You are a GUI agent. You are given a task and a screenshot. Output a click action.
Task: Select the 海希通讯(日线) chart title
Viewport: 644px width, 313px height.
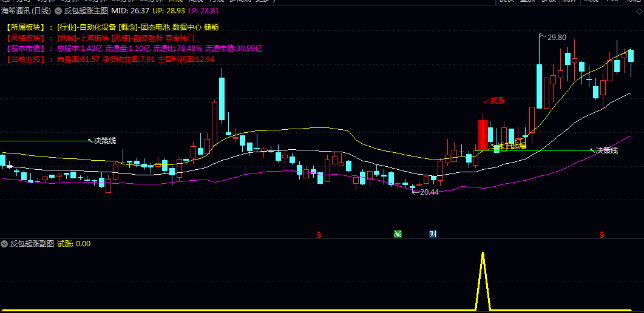pos(25,11)
